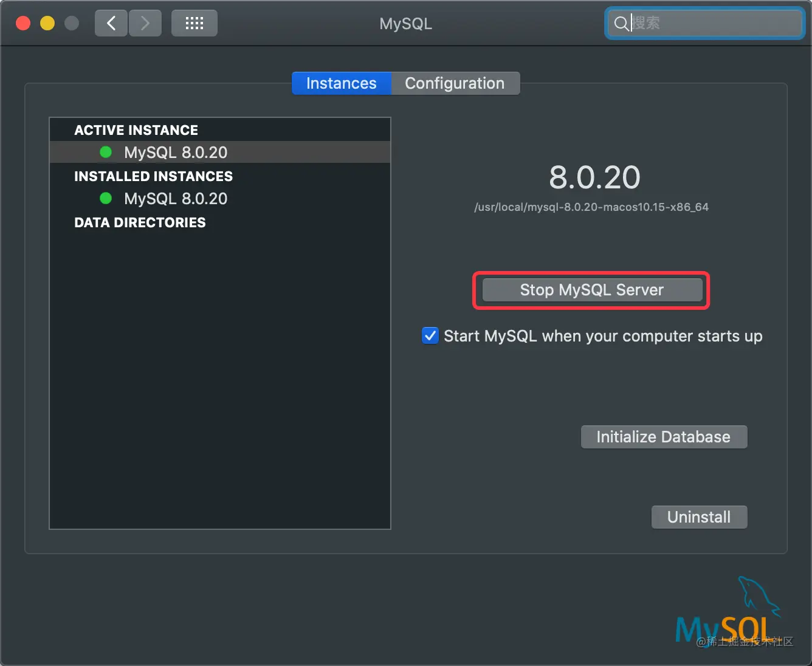Close the window with red button
This screenshot has height=666, width=812.
pyautogui.click(x=23, y=24)
